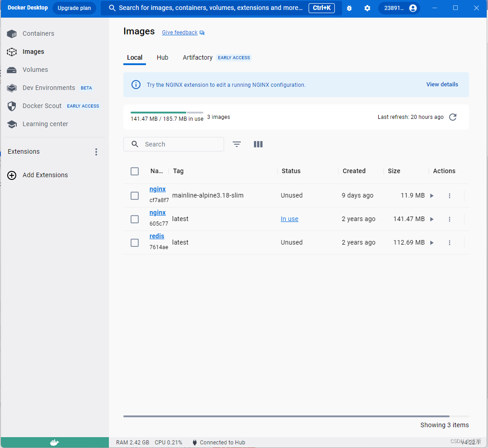This screenshot has width=488, height=448.
Task: Click the Volumes sidebar icon
Action: coord(12,70)
